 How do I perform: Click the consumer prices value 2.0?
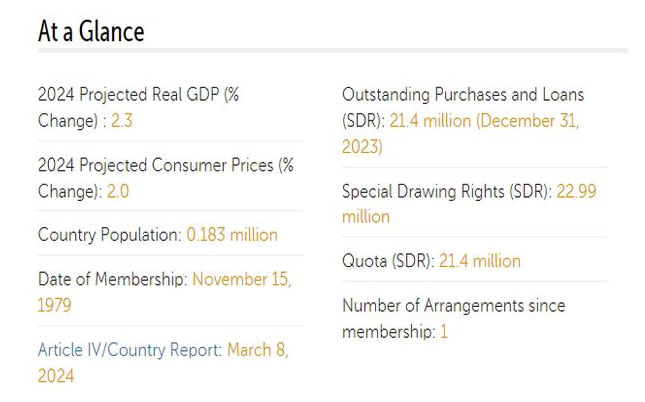[x=118, y=192]
